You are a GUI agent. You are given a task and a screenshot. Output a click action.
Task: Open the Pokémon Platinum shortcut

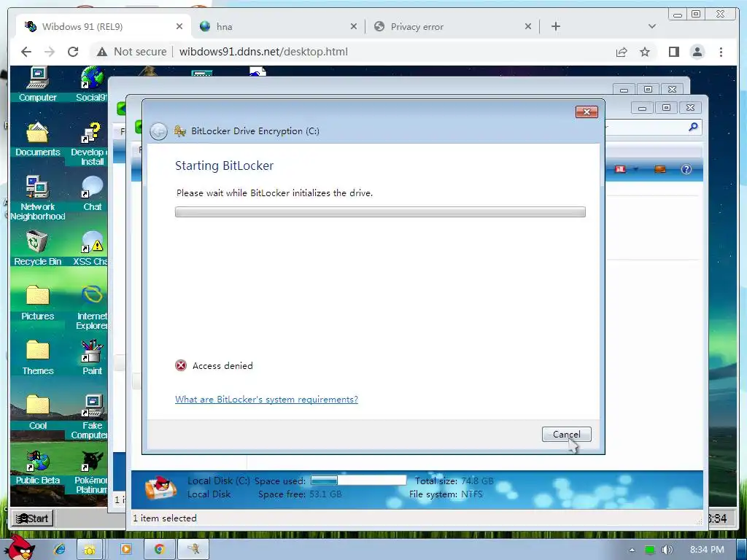click(x=91, y=472)
